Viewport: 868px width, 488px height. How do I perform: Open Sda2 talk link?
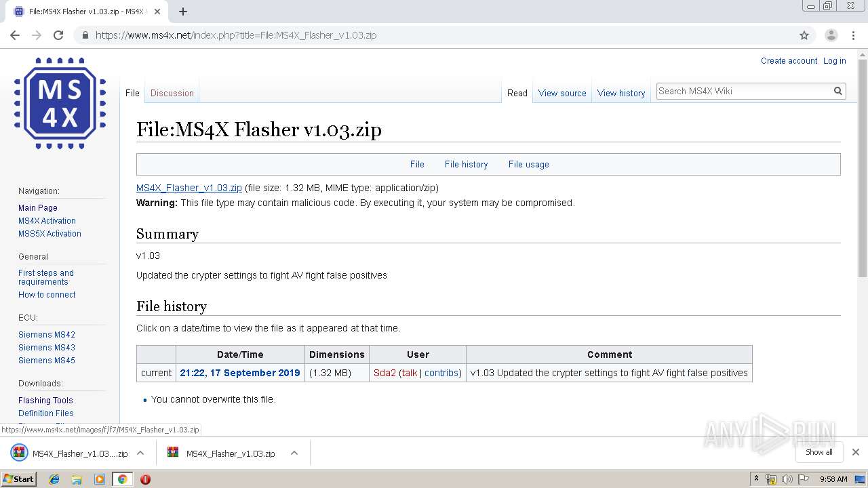coord(410,373)
